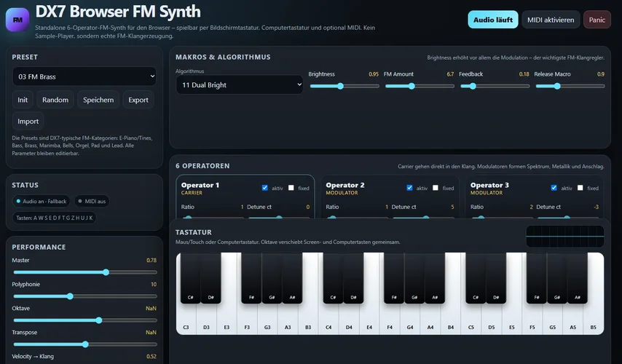Viewport: 622px width, 364px height.
Task: Click the Tasten key-mapping chip
Action: [55, 218]
